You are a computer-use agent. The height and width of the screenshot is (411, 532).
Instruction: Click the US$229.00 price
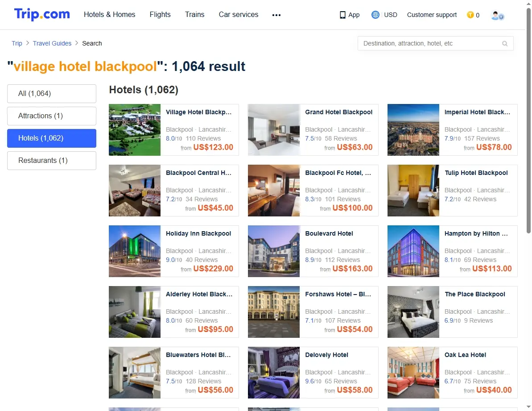coord(213,269)
